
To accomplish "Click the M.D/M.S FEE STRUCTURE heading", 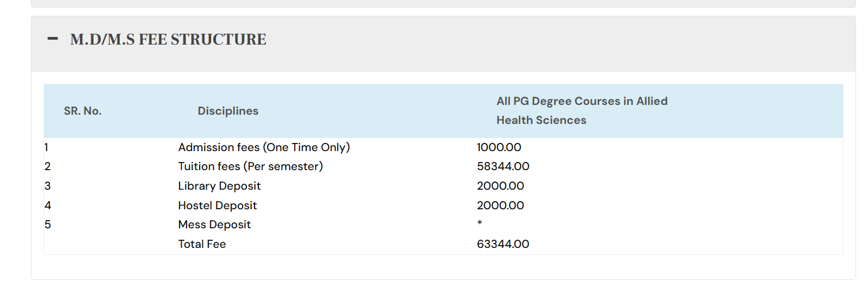I will point(168,40).
